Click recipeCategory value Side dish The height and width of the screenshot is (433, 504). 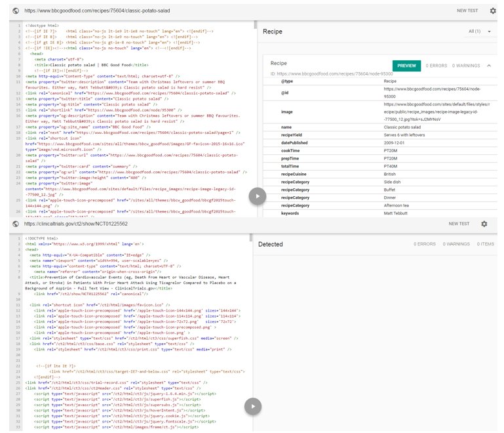[x=392, y=182]
